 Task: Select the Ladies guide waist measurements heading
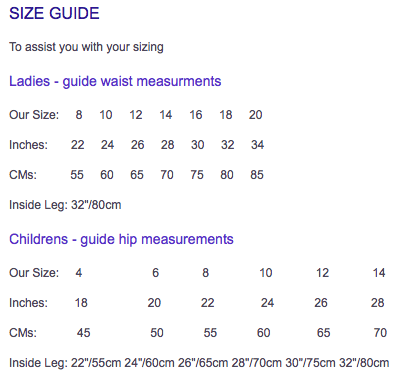[115, 82]
